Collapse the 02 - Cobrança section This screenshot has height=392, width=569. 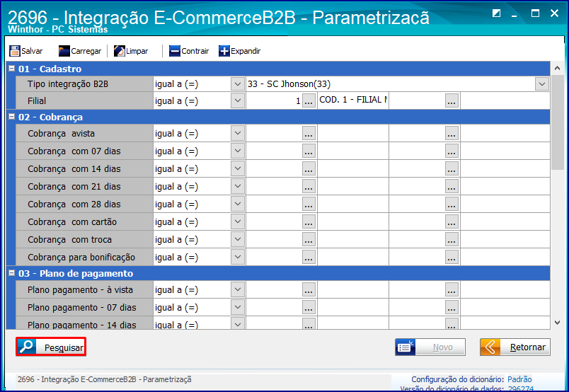[11, 117]
